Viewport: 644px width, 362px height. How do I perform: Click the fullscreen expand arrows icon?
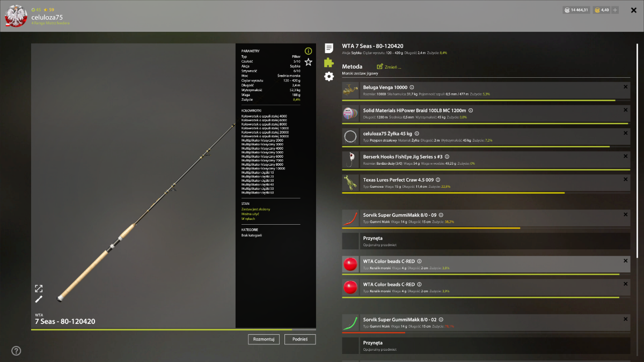click(x=39, y=289)
